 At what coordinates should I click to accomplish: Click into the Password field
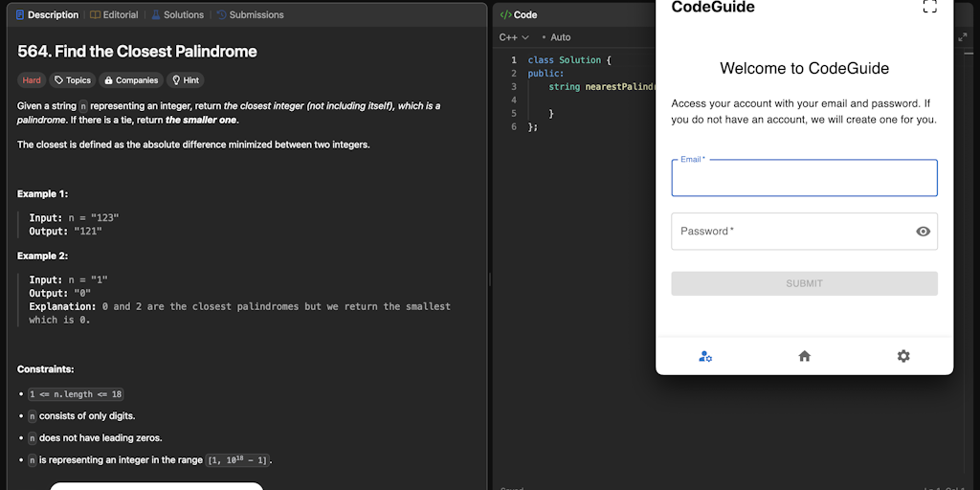tap(790, 232)
